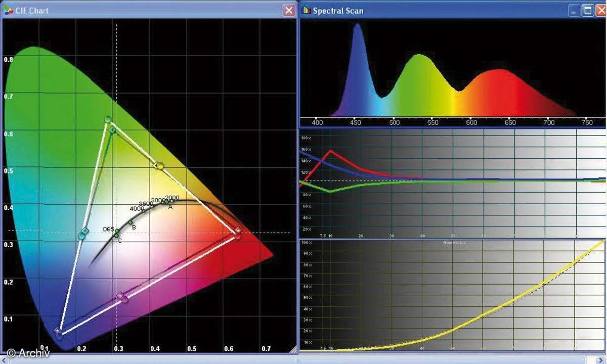
Task: Click the 450 wavelength tick label
Action: (x=356, y=122)
